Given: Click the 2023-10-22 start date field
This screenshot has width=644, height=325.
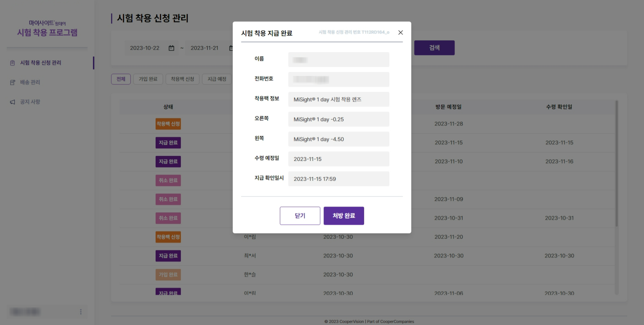Looking at the screenshot, I should (144, 48).
